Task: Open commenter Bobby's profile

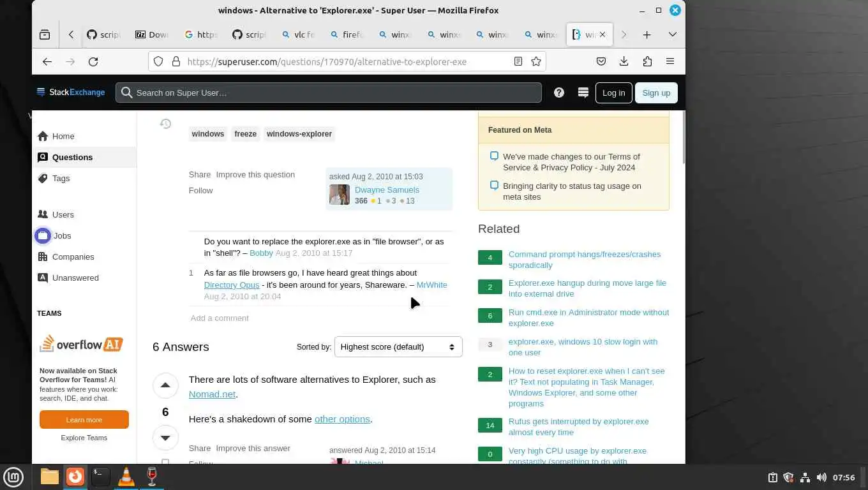Action: pos(261,253)
